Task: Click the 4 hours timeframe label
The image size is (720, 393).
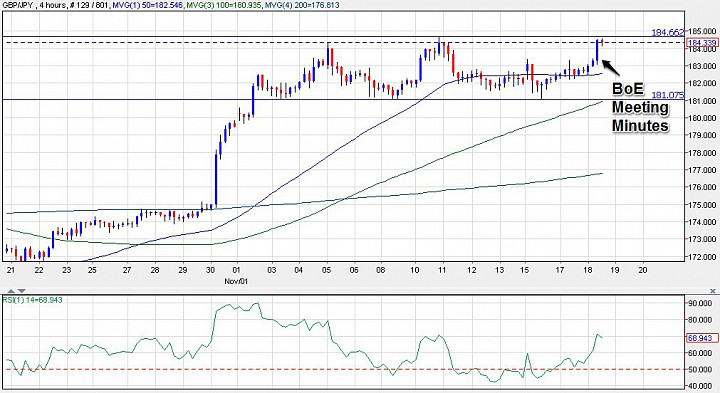Action: coord(52,5)
